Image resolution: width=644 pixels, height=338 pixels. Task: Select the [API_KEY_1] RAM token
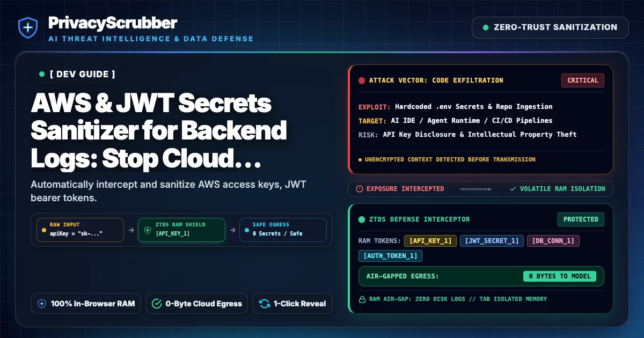430,241
